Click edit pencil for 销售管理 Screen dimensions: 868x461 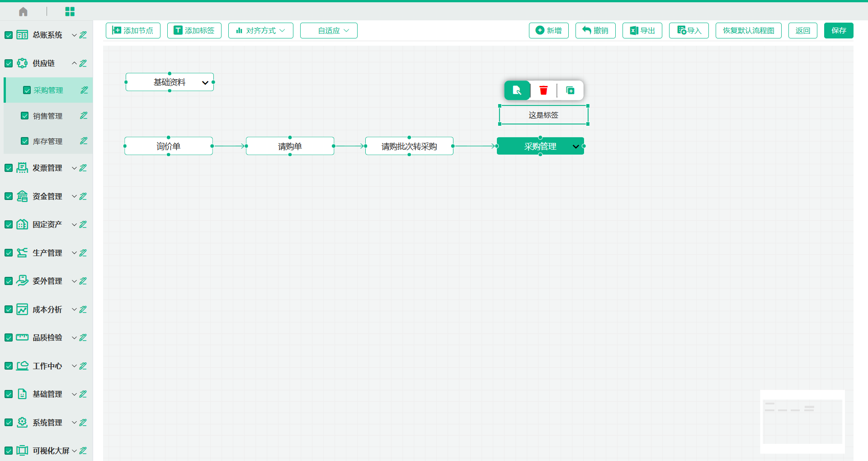pyautogui.click(x=84, y=116)
